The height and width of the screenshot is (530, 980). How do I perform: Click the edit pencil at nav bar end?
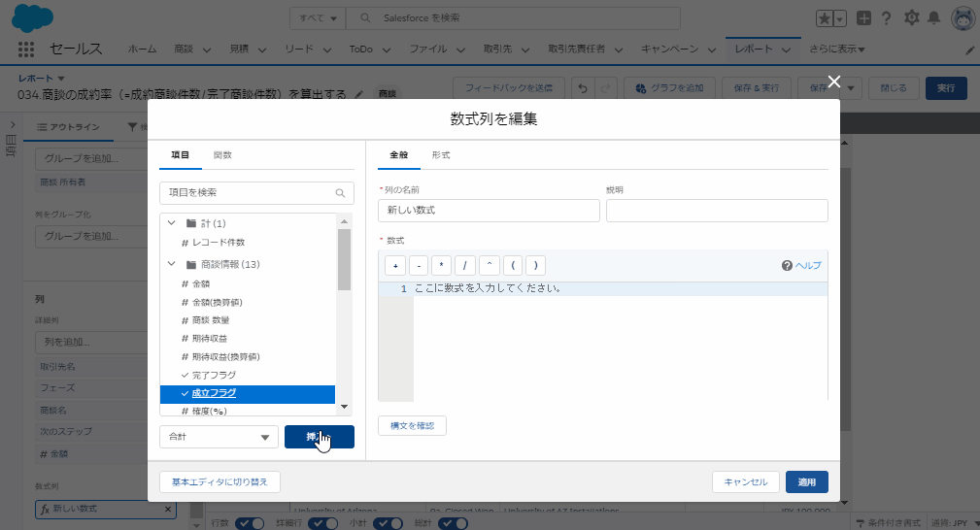(x=969, y=50)
